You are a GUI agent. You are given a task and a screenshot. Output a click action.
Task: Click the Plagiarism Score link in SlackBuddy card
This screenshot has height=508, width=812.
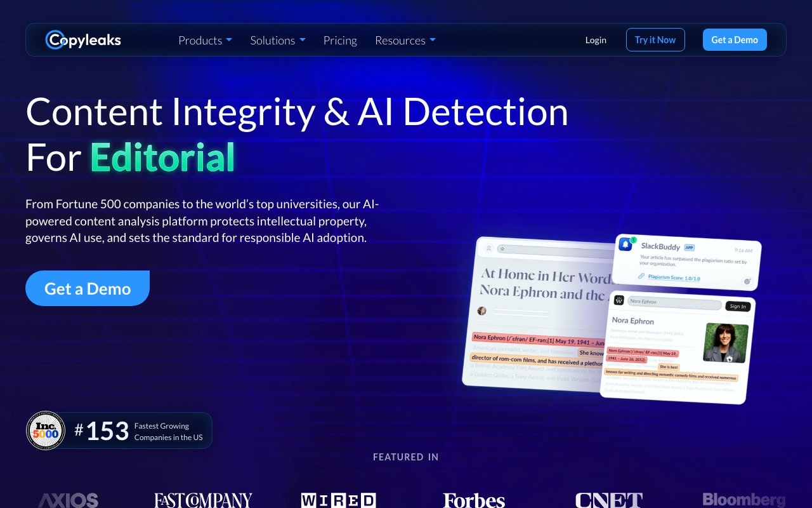click(674, 277)
